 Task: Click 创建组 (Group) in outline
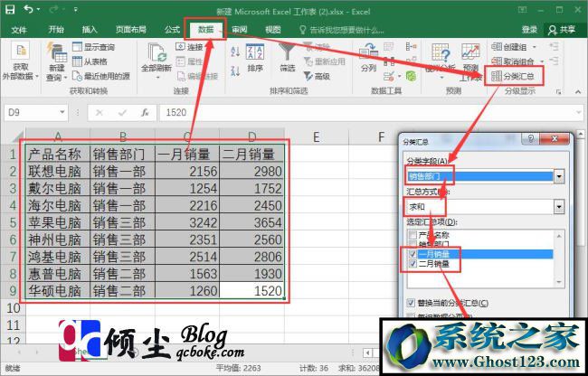tap(509, 47)
